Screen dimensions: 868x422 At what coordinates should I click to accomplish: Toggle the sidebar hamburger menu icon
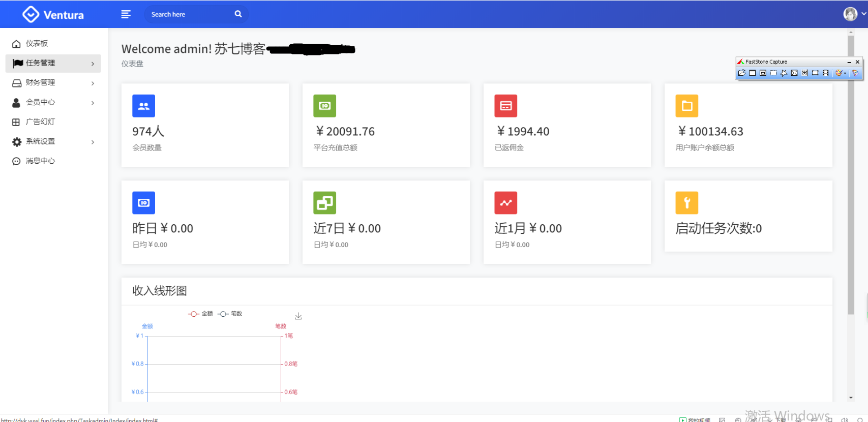click(126, 14)
